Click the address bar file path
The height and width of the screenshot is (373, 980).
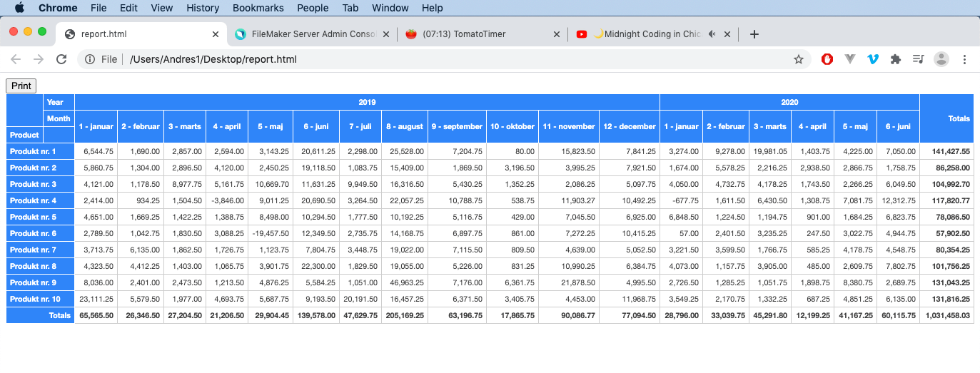pos(213,59)
